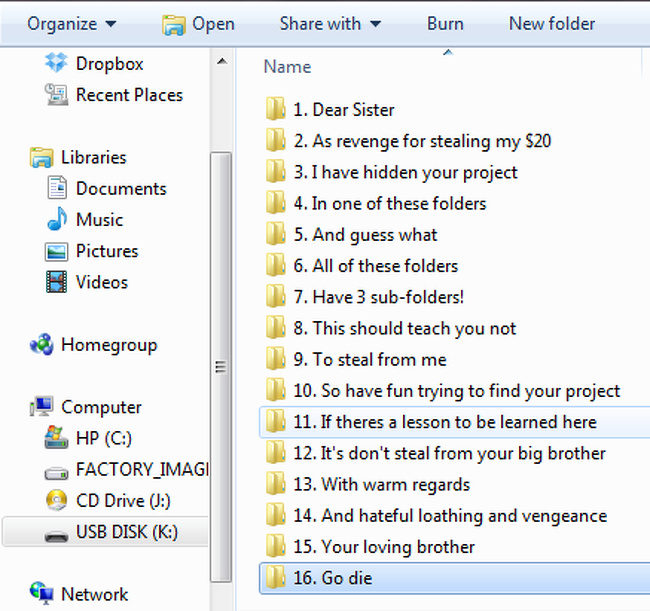The image size is (650, 611).
Task: Expand the Share with dropdown
Action: 330,23
